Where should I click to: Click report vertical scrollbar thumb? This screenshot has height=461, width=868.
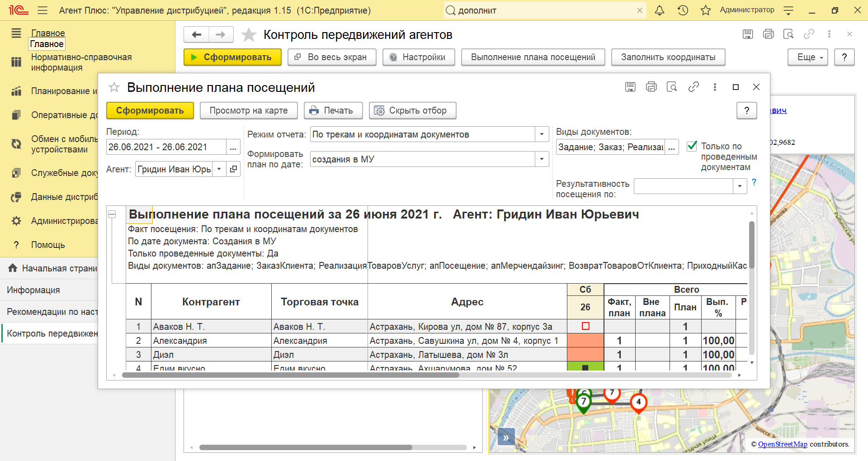[x=752, y=245]
